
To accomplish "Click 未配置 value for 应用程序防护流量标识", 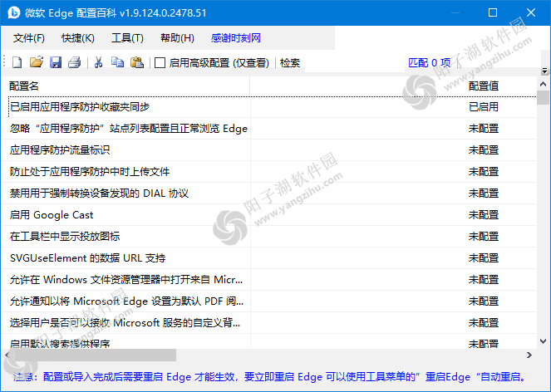I will pyautogui.click(x=484, y=150).
